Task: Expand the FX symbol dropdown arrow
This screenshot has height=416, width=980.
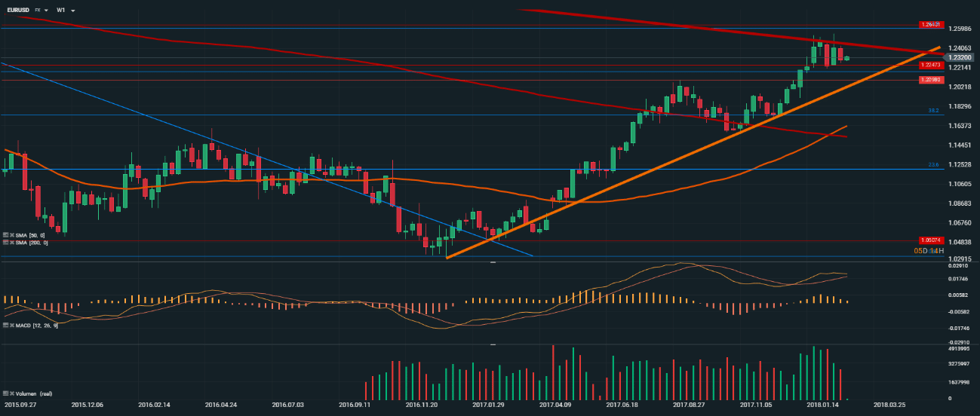Action: (x=46, y=10)
